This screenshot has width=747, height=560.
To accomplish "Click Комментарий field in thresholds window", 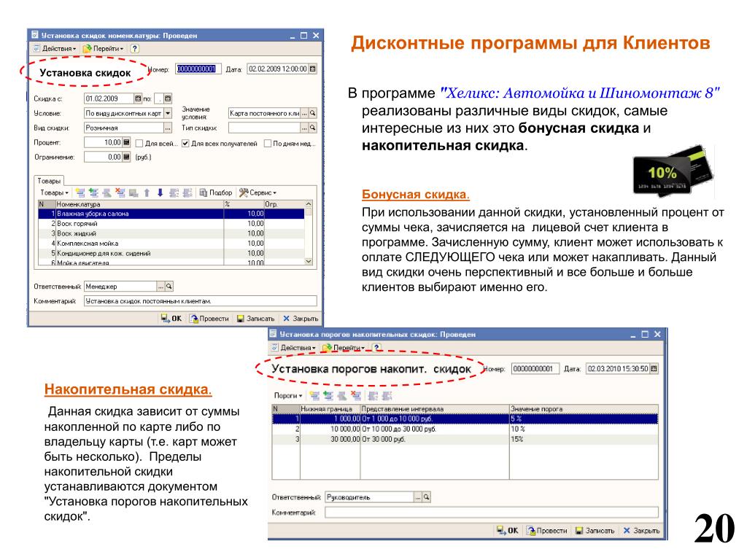I will click(492, 513).
